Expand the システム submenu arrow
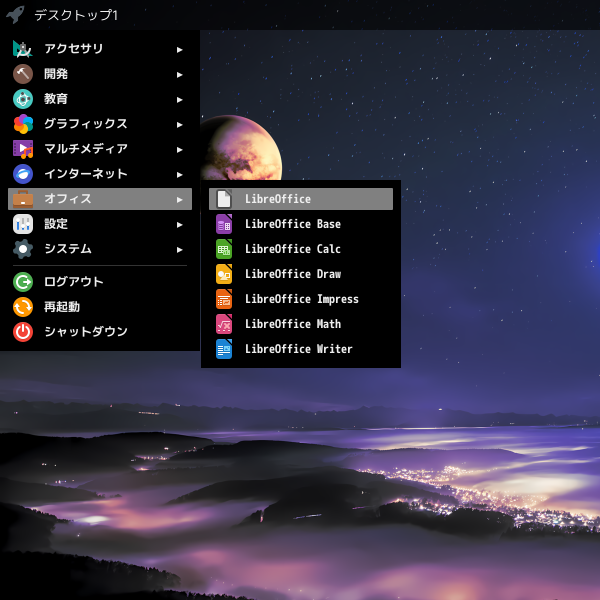 [x=180, y=249]
